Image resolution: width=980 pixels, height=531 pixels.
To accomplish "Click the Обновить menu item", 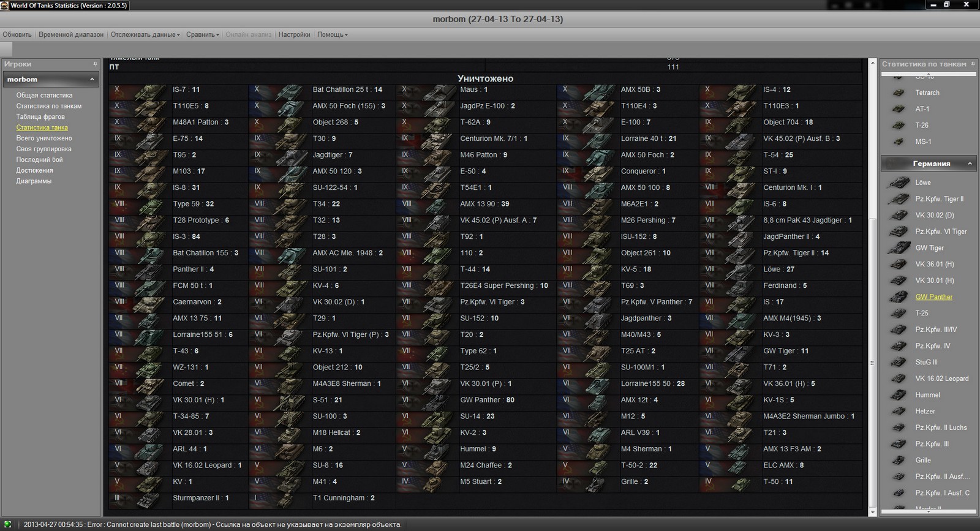I will point(17,35).
